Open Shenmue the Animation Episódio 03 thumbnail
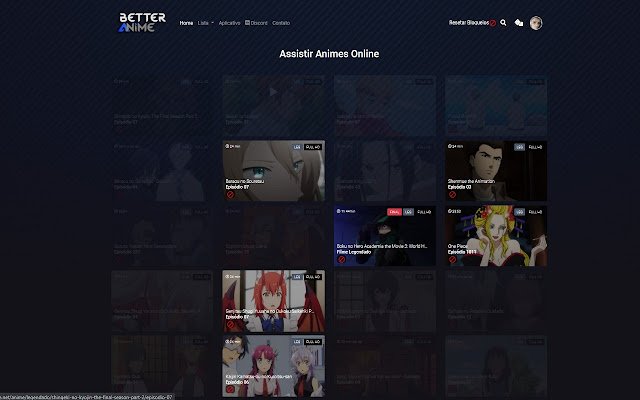 [x=496, y=171]
